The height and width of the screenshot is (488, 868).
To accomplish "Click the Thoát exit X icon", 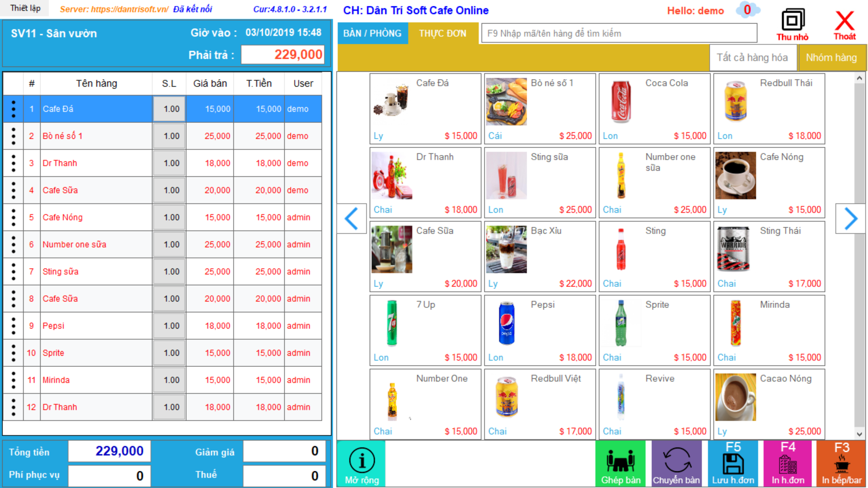I will click(844, 25).
